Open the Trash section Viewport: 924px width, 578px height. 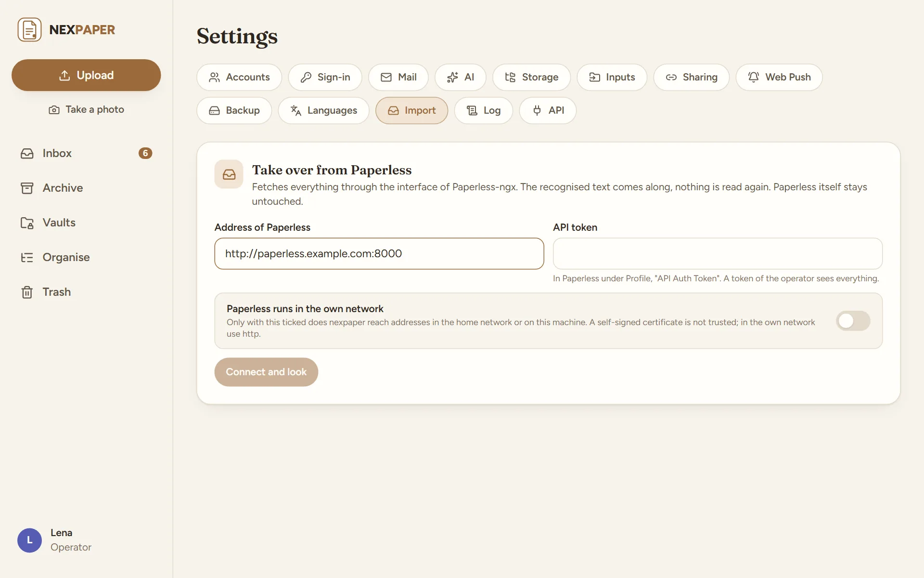86,292
